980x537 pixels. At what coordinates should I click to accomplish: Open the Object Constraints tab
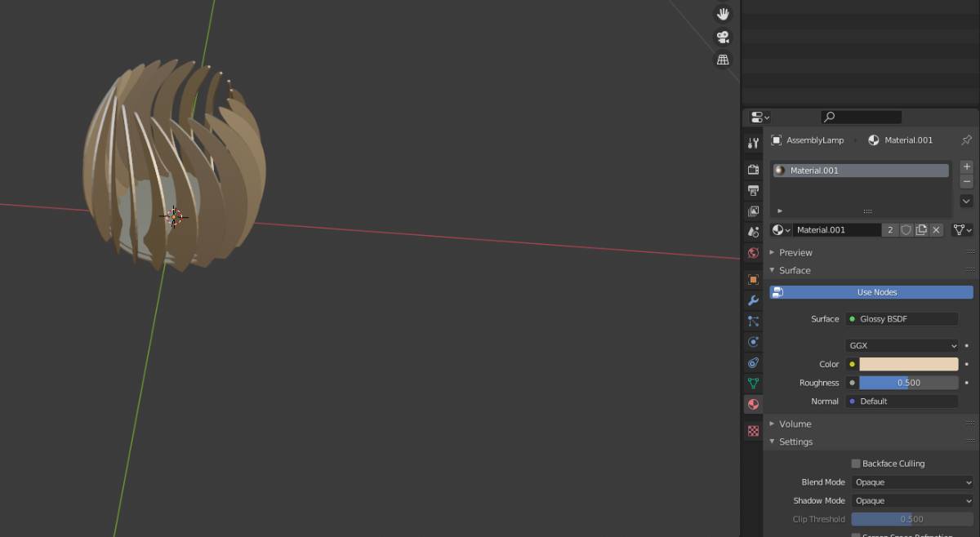point(753,362)
